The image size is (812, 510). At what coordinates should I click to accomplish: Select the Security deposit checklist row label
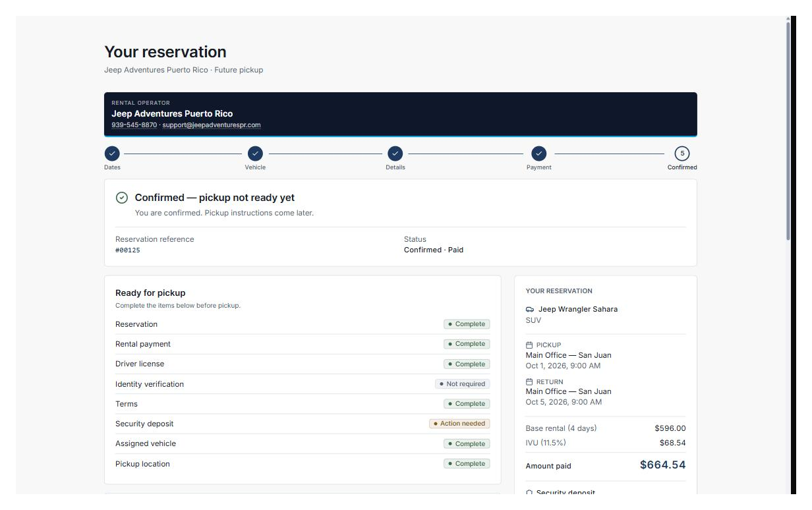pos(144,424)
